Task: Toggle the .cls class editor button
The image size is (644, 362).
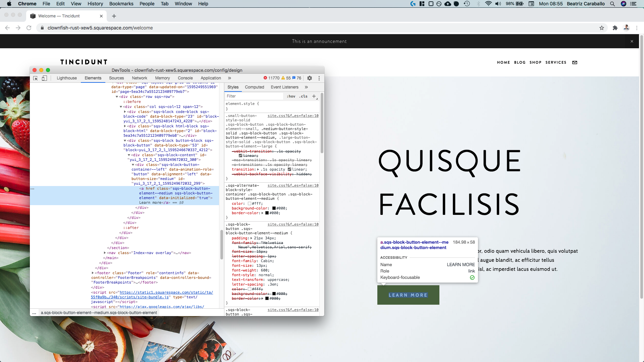Action: point(303,96)
